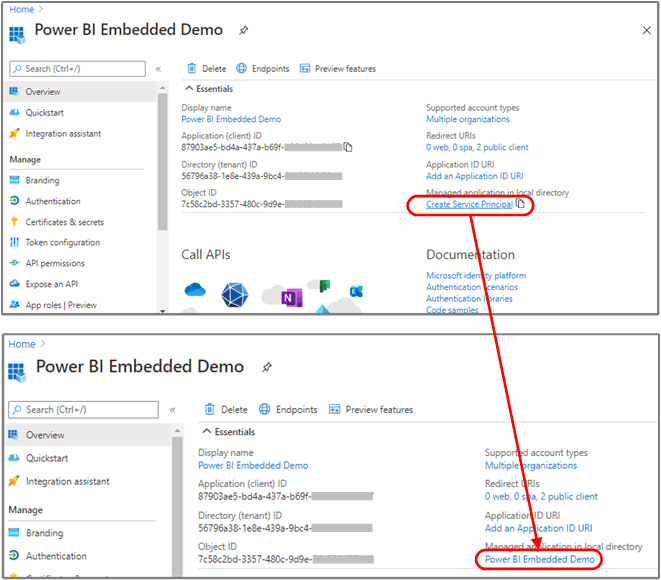The image size is (661, 580).
Task: Click the Delete trash icon in the top panel
Action: click(x=192, y=68)
